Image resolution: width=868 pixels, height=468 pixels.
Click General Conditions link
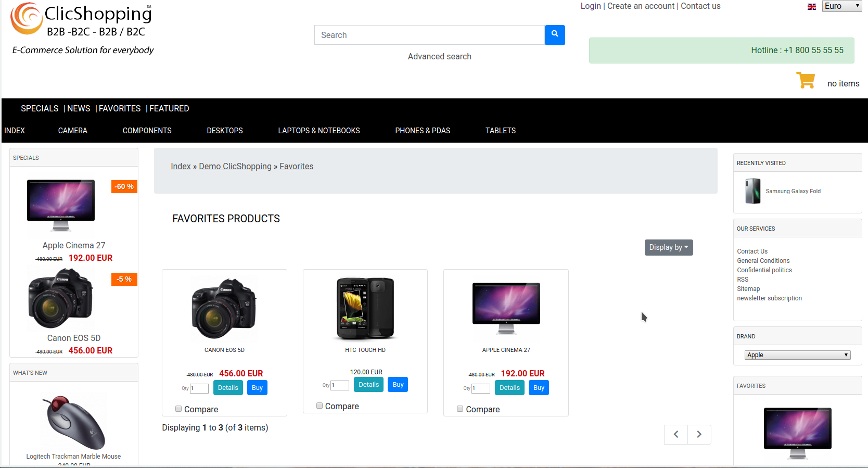pyautogui.click(x=763, y=261)
